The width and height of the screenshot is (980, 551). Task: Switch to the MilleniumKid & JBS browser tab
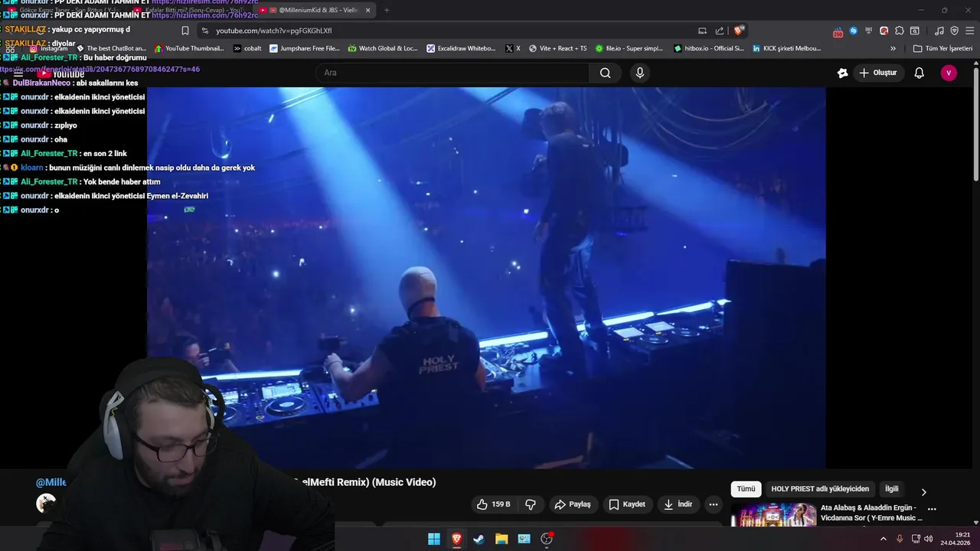tap(315, 10)
